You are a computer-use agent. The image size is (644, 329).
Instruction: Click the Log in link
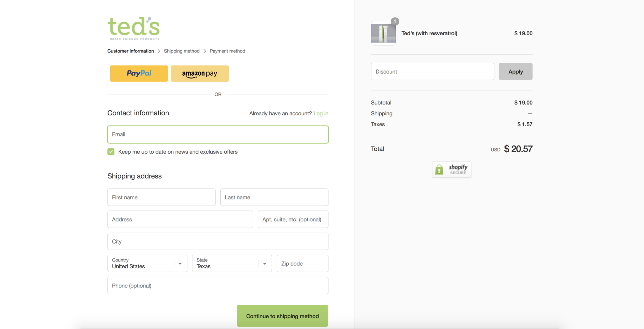[x=321, y=113]
